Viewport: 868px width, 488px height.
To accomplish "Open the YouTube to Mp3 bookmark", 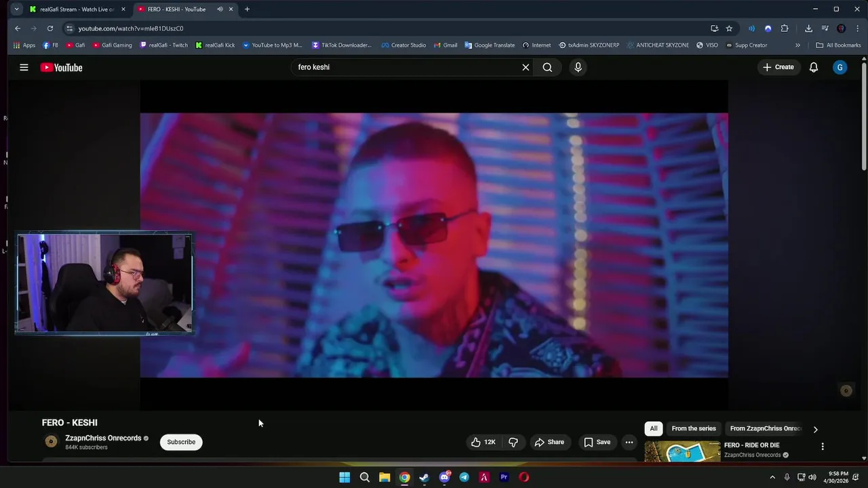I will pos(272,45).
